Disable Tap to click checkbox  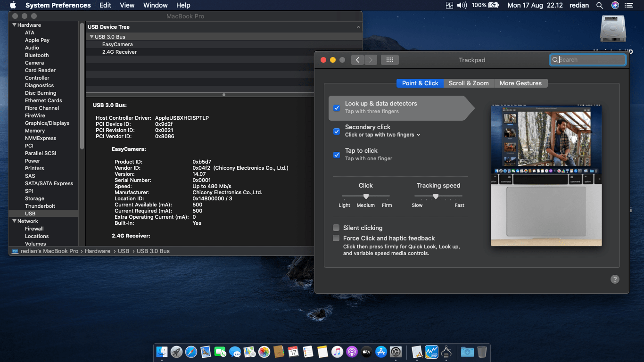(x=337, y=155)
